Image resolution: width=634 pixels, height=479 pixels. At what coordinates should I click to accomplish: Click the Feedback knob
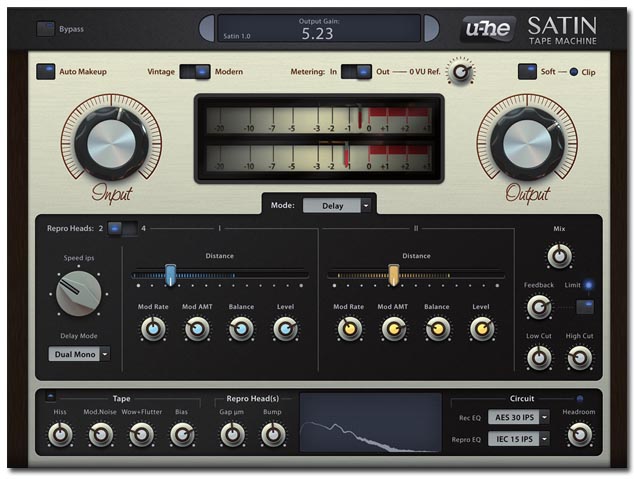(539, 307)
